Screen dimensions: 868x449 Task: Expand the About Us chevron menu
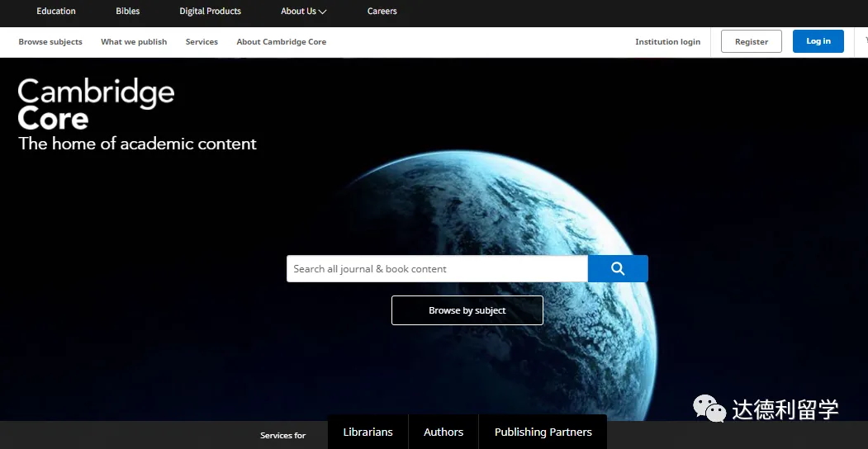pyautogui.click(x=303, y=11)
